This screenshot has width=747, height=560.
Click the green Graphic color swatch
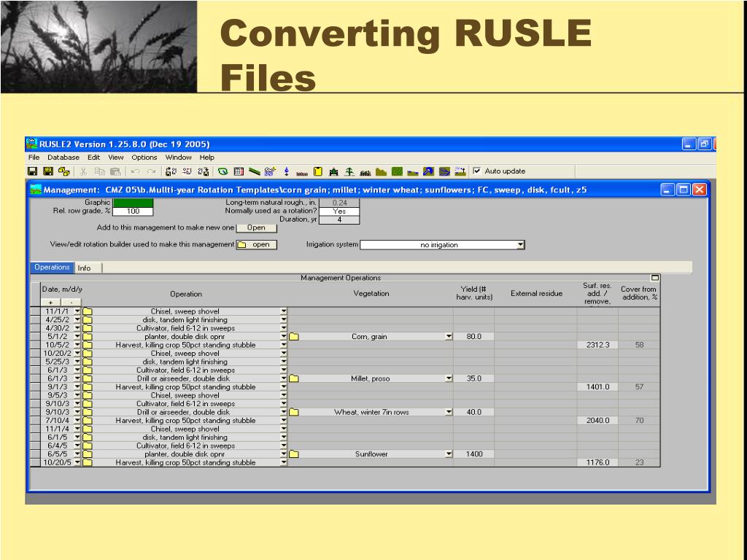click(x=133, y=203)
